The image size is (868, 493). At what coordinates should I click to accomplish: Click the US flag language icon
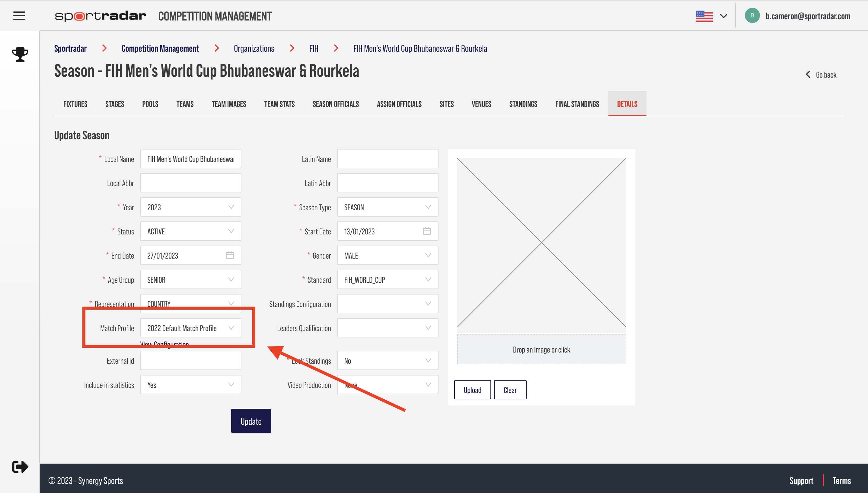pyautogui.click(x=704, y=16)
